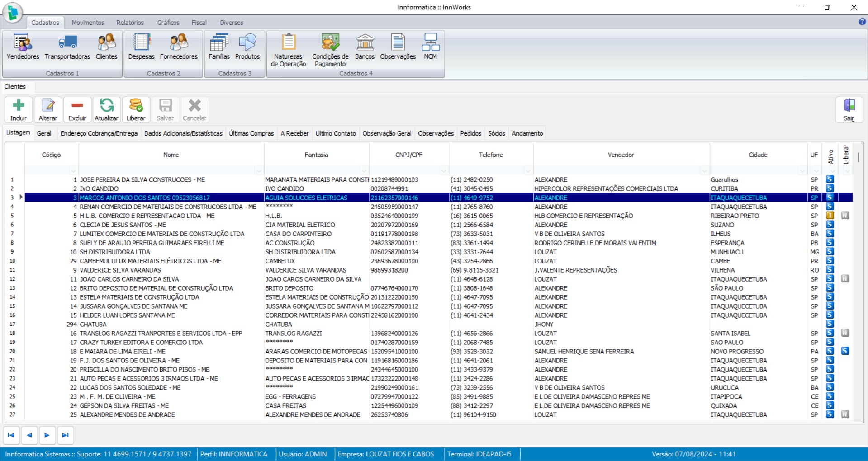868x461 pixels.
Task: Go to the first record
Action: (x=11, y=435)
